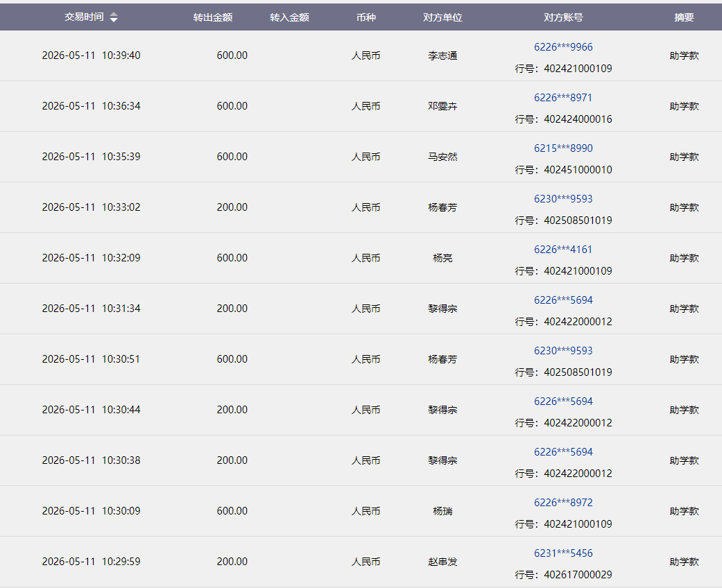Open account link 6226***4161

563,250
